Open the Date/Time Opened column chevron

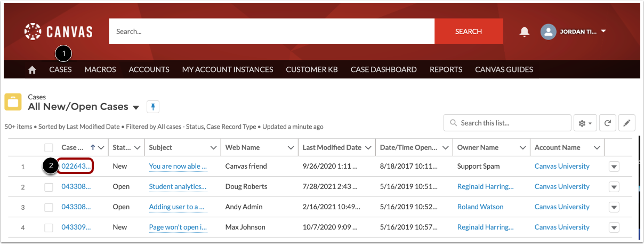(x=445, y=148)
